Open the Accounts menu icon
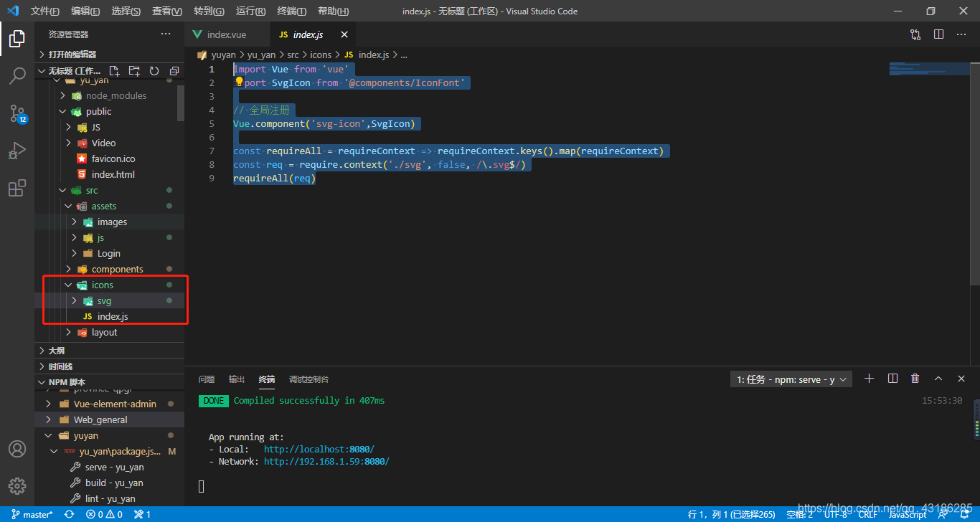The width and height of the screenshot is (980, 522). click(x=17, y=449)
